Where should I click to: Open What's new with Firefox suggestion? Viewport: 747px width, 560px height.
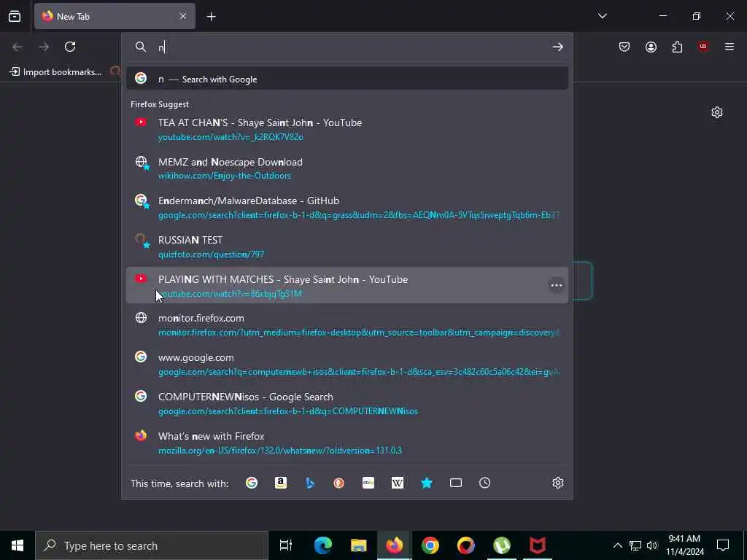(x=347, y=443)
